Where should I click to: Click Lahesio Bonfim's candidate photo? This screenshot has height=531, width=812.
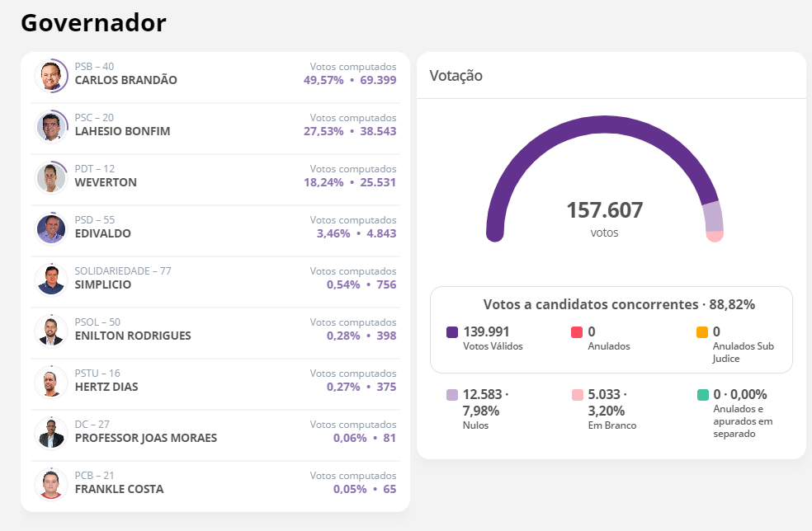(x=51, y=127)
